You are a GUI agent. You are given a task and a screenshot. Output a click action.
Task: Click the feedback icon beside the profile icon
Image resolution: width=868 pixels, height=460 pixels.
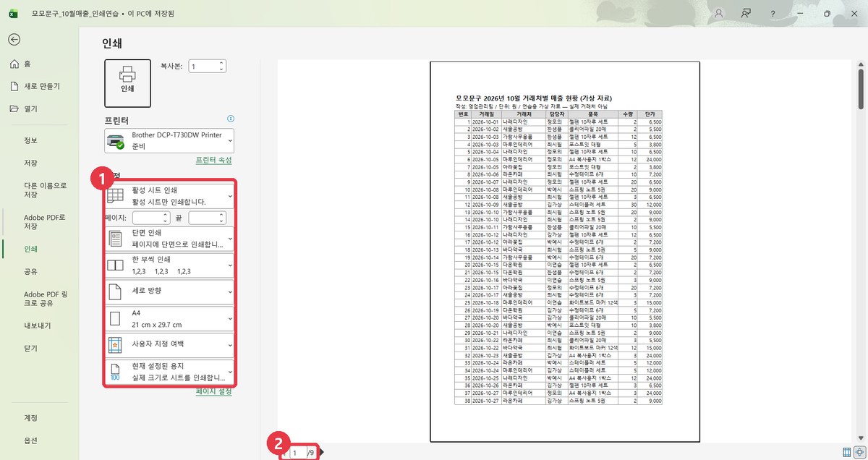click(746, 13)
